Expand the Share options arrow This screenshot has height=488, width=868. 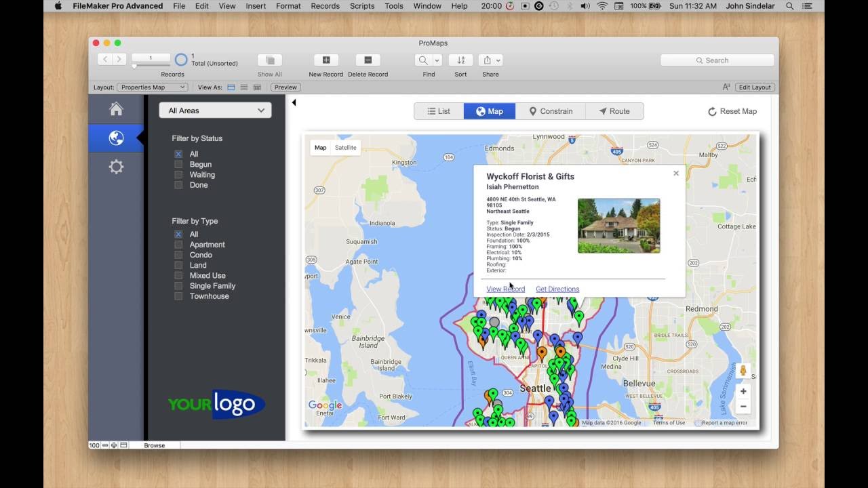(x=498, y=60)
